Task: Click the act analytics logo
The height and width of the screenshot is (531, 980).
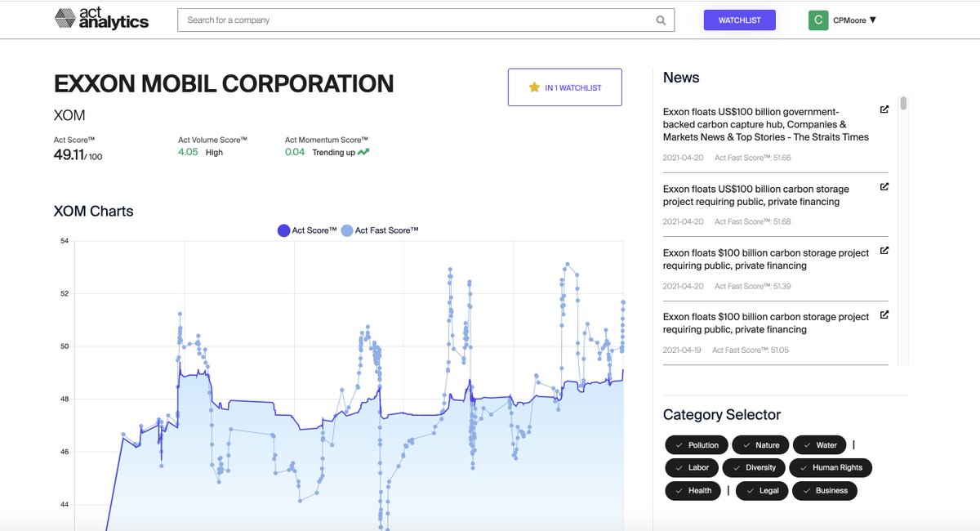Action: coord(101,19)
